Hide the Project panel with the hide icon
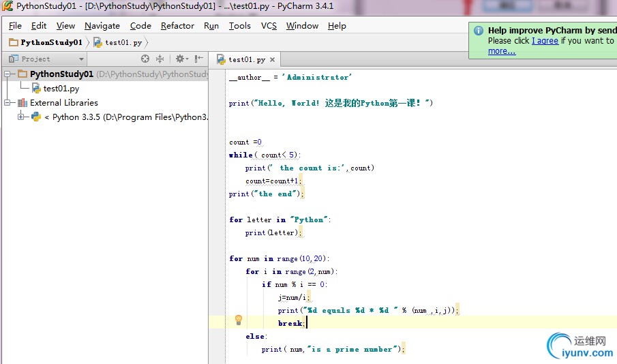617x364 pixels. [x=199, y=59]
